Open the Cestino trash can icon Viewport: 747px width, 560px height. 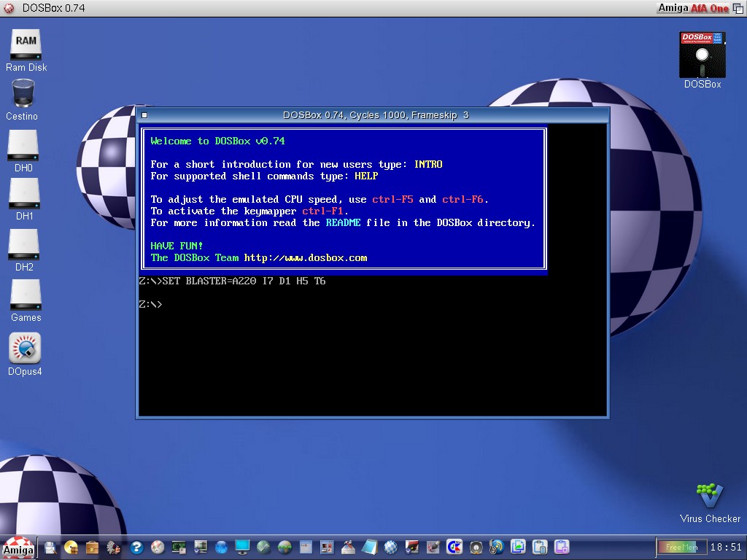click(23, 94)
